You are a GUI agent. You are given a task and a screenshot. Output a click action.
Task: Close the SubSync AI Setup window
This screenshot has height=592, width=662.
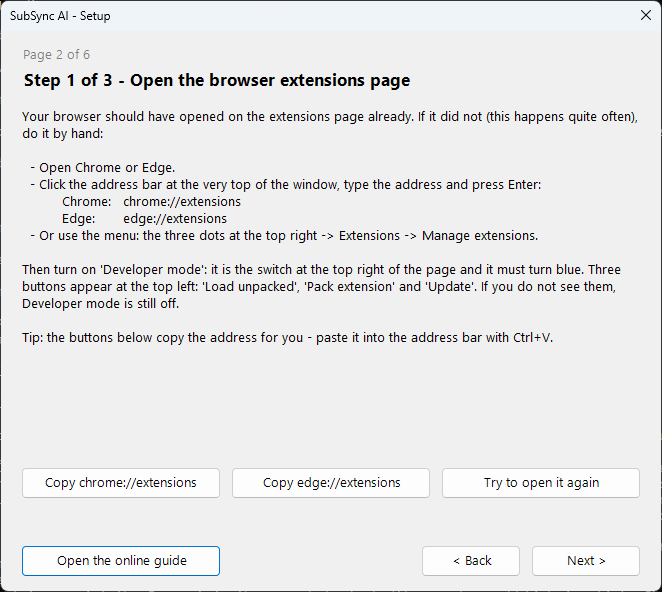click(646, 16)
